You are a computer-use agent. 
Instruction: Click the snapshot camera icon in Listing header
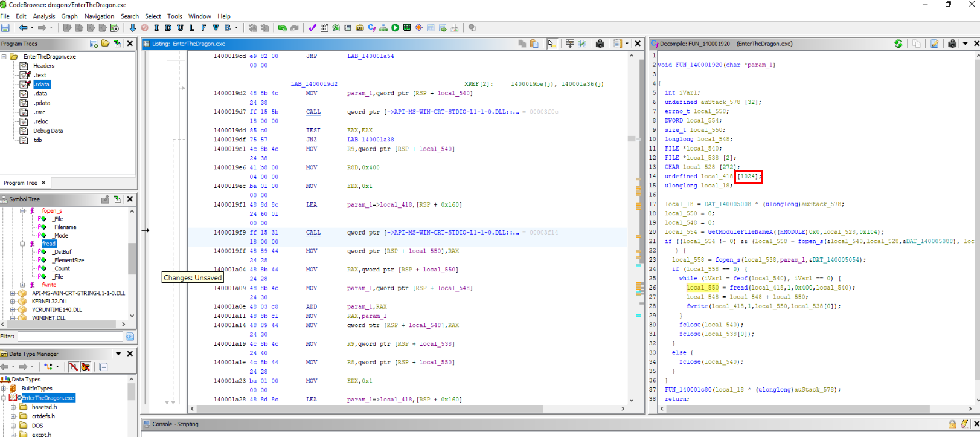tap(600, 44)
